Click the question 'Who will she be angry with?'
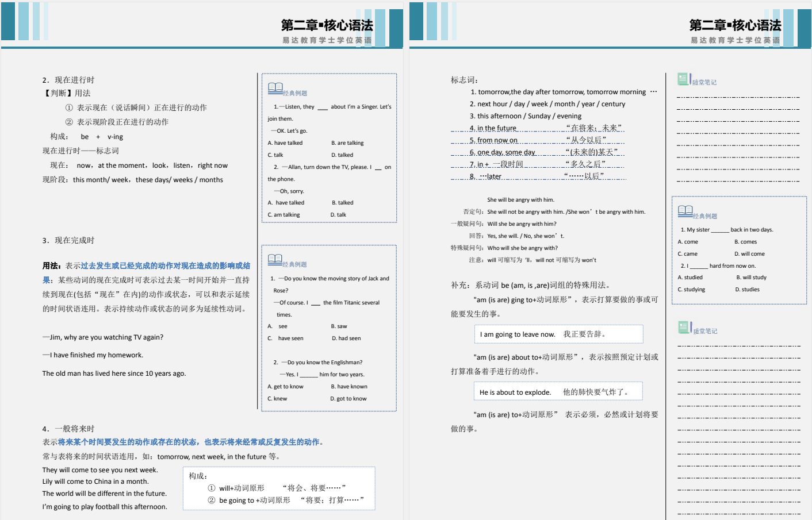This screenshot has height=520, width=812. (x=522, y=248)
